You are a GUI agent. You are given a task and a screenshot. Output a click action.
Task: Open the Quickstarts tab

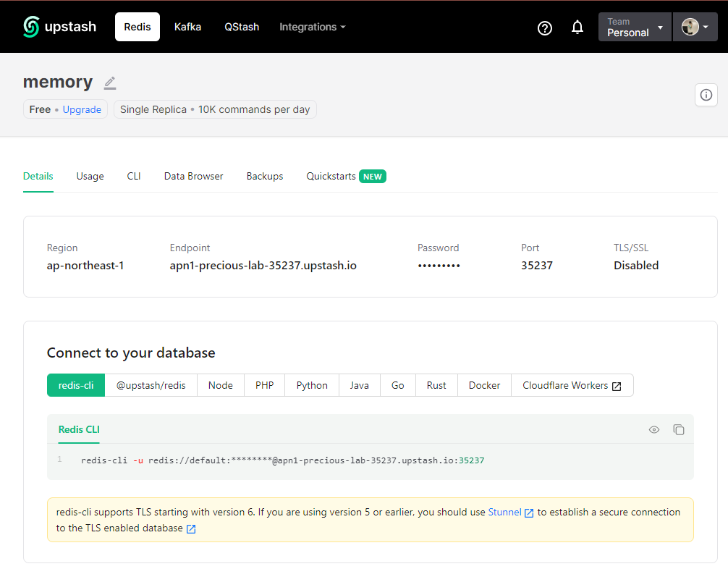(x=331, y=176)
